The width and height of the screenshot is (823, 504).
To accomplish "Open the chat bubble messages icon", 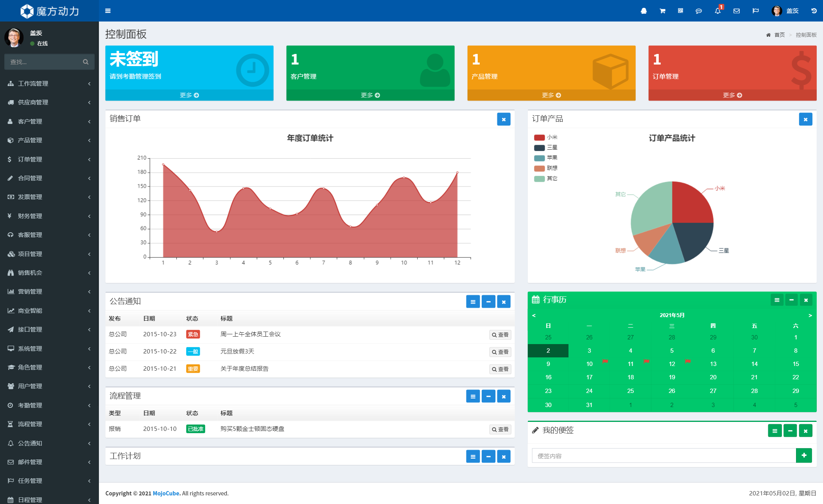I will [699, 11].
